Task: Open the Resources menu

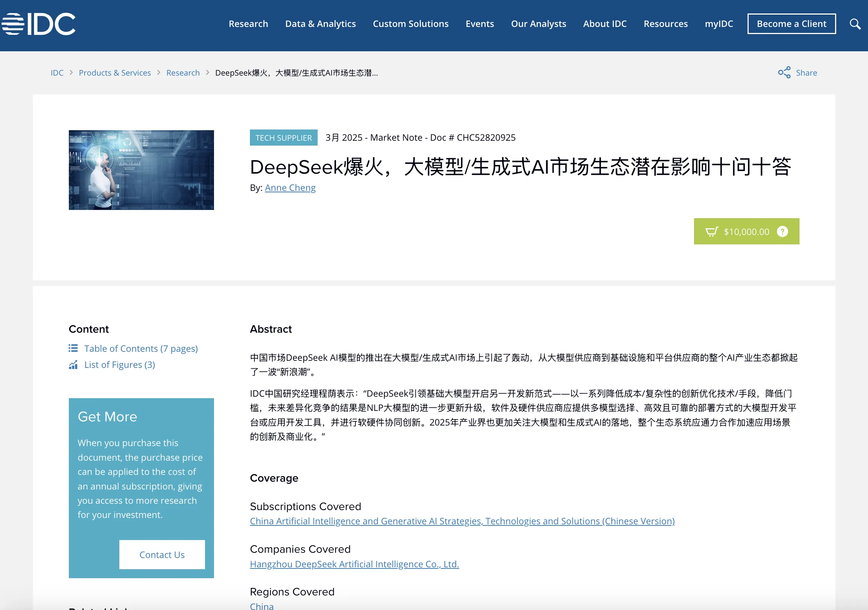Action: (x=665, y=24)
